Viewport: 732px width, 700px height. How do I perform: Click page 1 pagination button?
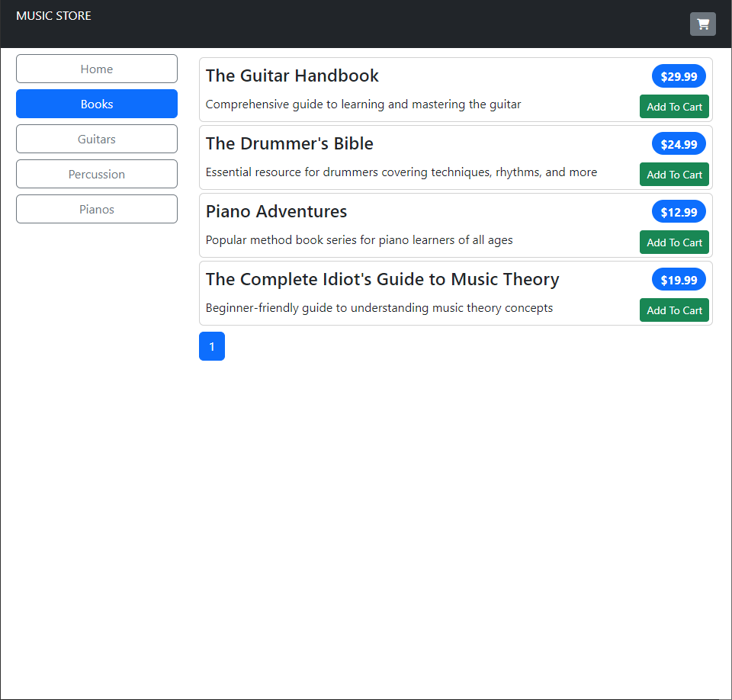(212, 346)
